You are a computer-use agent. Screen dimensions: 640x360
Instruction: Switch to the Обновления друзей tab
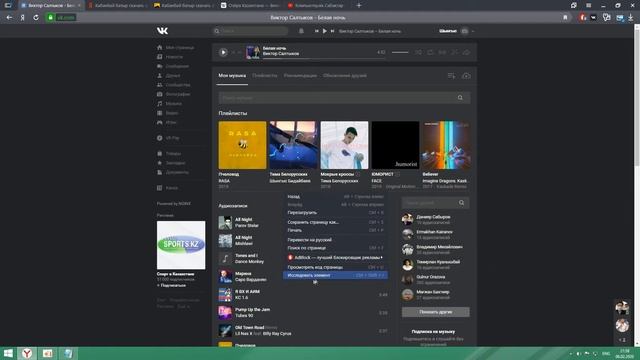(x=344, y=76)
